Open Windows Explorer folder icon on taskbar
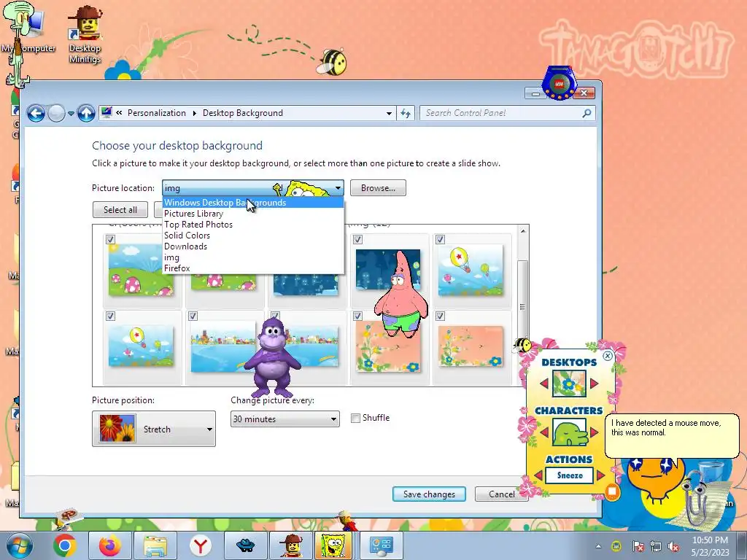The width and height of the screenshot is (747, 560). [x=155, y=545]
